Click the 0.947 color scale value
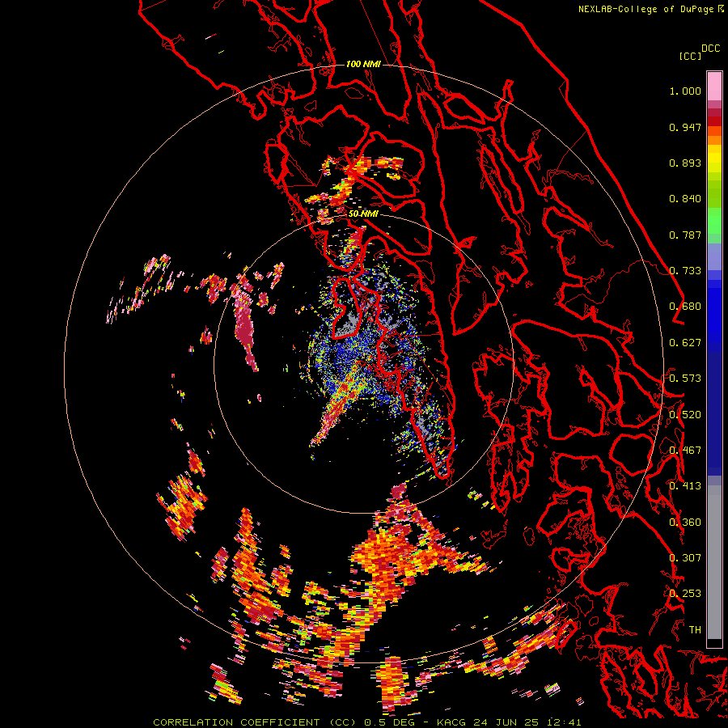Viewport: 728px width, 728px height. (x=685, y=127)
